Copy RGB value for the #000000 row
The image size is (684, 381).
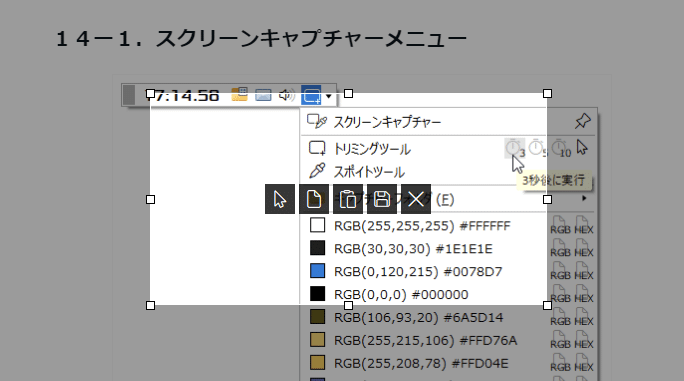(560, 294)
